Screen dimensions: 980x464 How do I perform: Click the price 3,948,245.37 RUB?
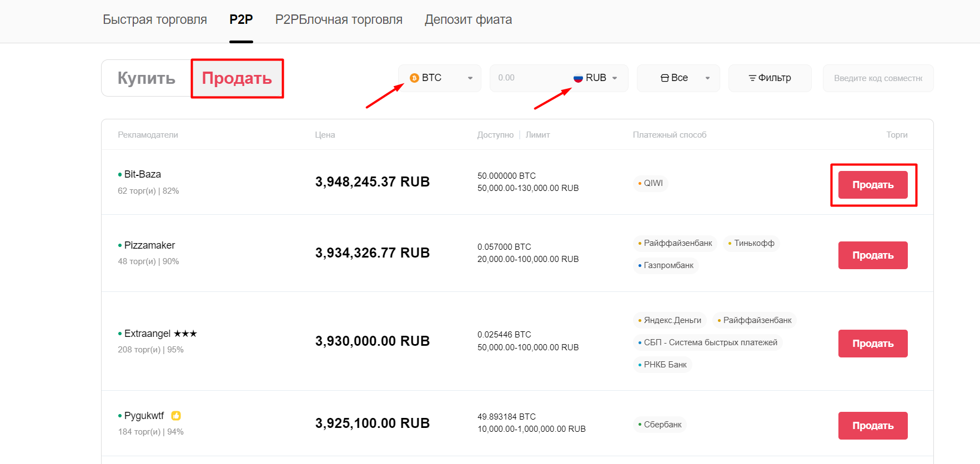[373, 182]
